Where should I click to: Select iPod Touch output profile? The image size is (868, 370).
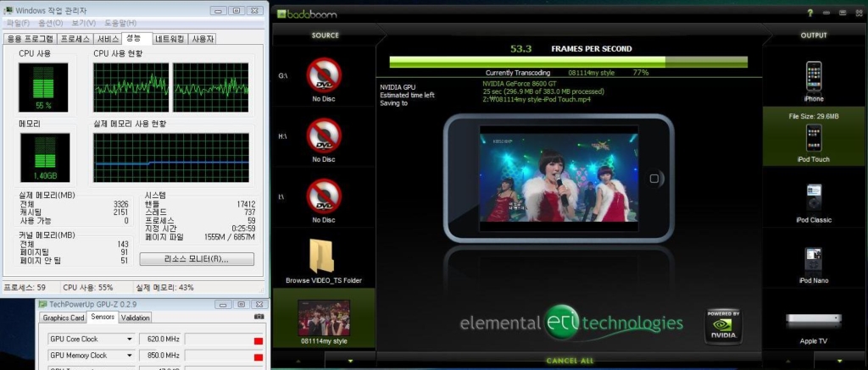pos(814,138)
